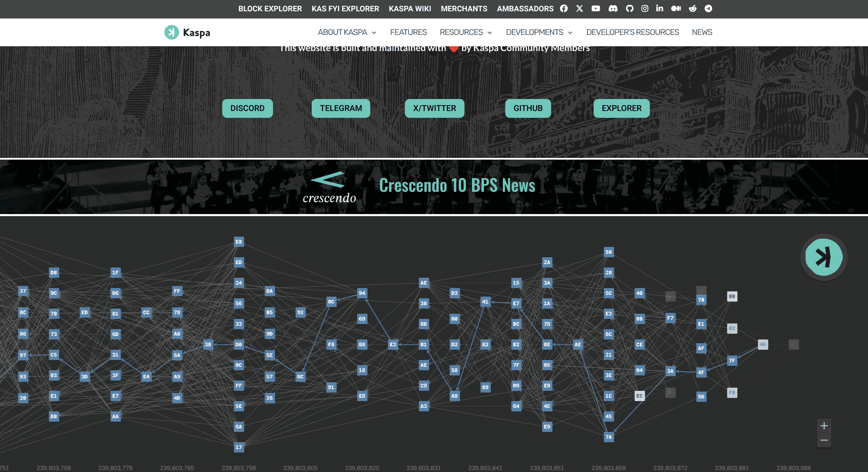The height and width of the screenshot is (472, 868).
Task: Click the EXPLORER button
Action: click(x=621, y=108)
